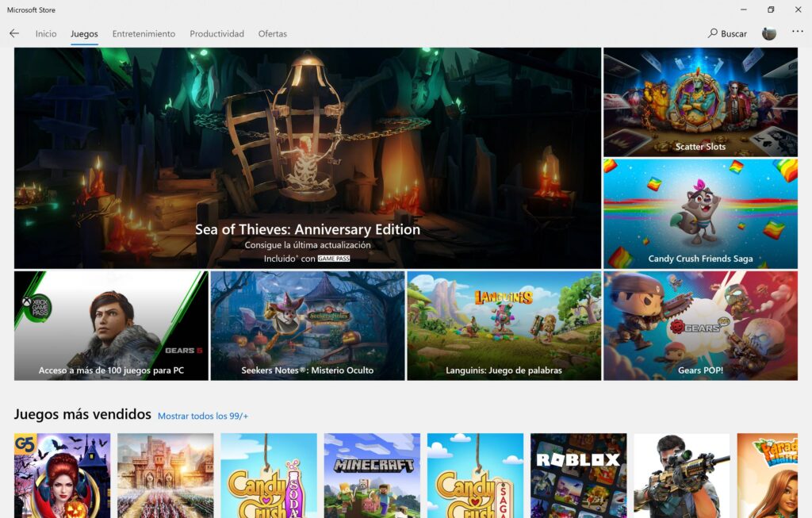Open the Gears POP! tile

(x=700, y=326)
